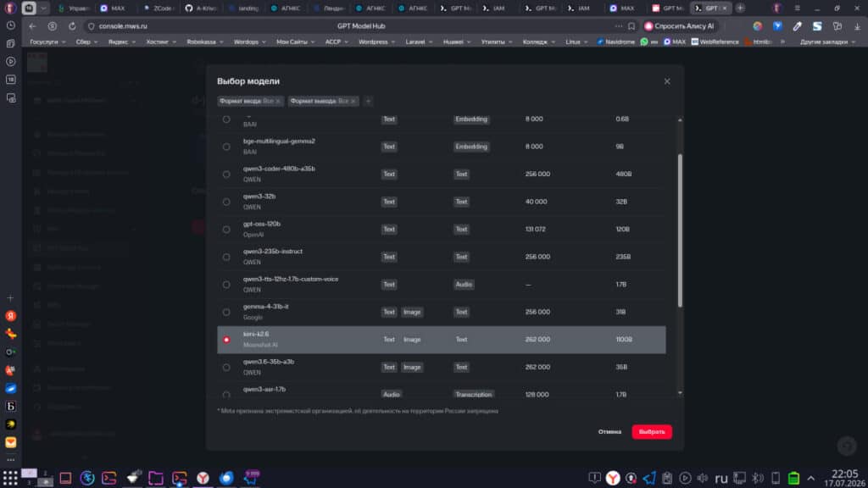Viewport: 868px width, 488px height.
Task: Select the qwen3-32b radio button
Action: coord(226,202)
